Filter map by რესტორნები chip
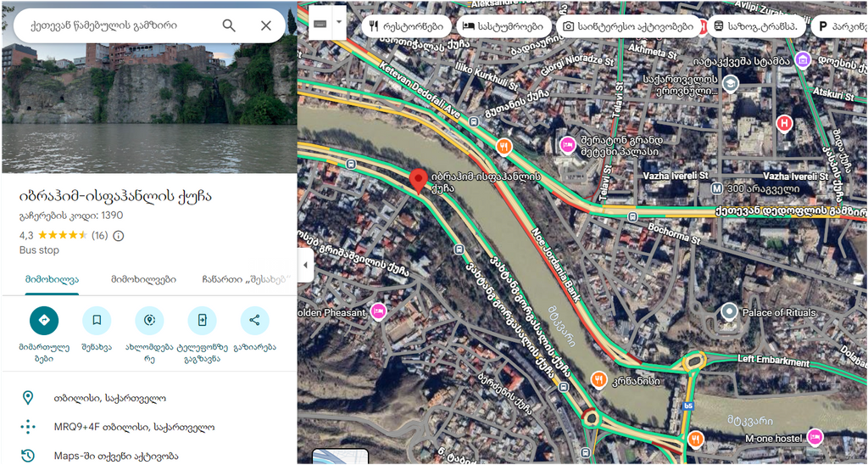The width and height of the screenshot is (868, 465). coord(407,26)
